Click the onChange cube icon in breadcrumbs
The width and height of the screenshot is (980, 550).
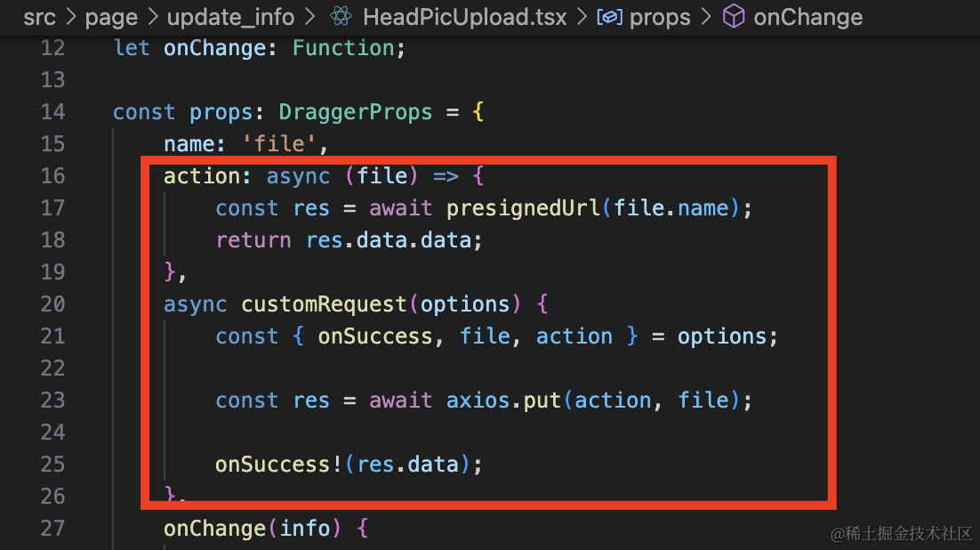pyautogui.click(x=734, y=17)
